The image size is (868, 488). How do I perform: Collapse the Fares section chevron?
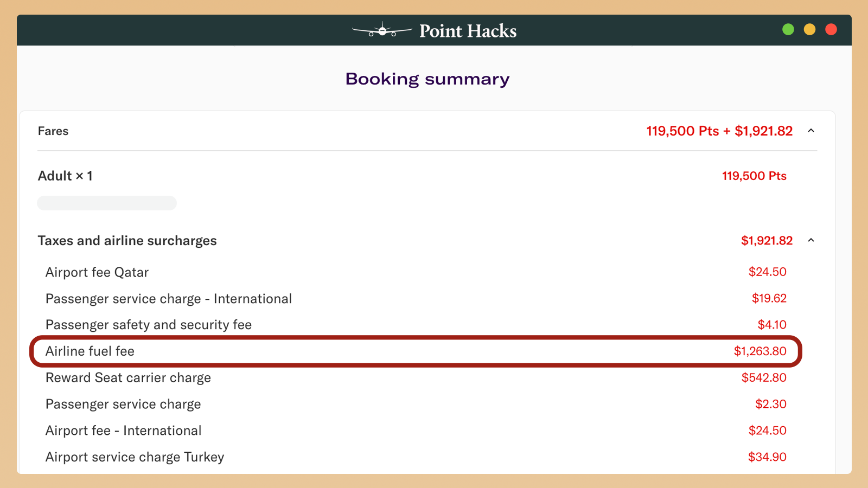pos(811,131)
